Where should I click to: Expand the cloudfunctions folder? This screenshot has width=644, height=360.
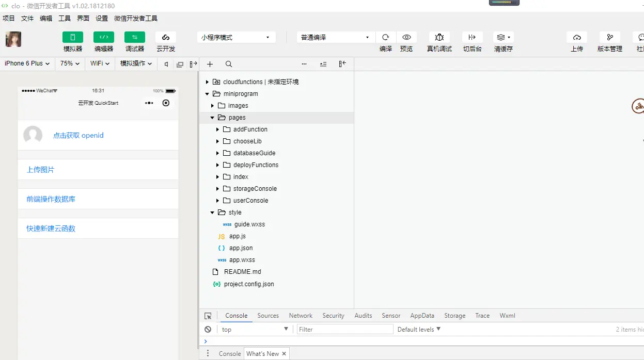[x=207, y=82]
